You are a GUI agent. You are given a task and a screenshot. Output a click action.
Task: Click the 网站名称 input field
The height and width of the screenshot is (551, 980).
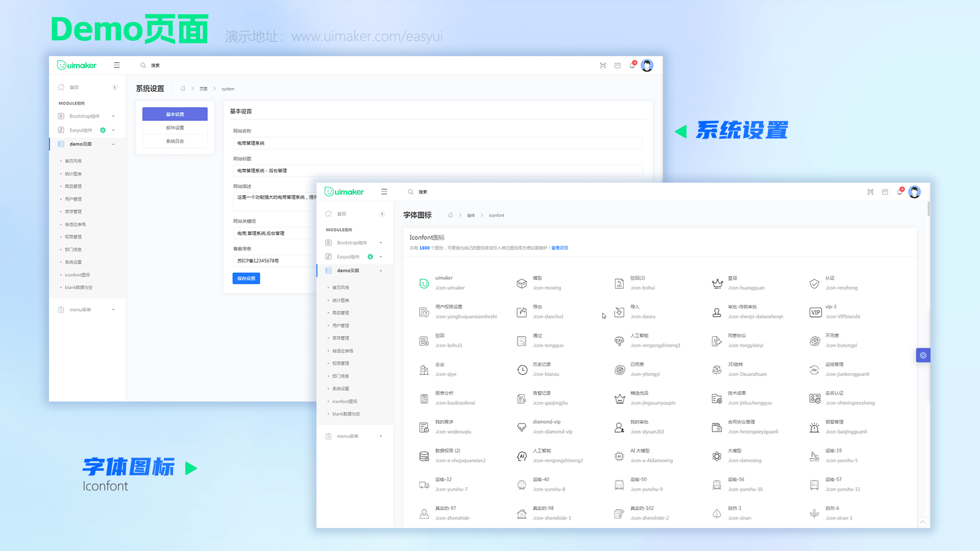point(437,143)
